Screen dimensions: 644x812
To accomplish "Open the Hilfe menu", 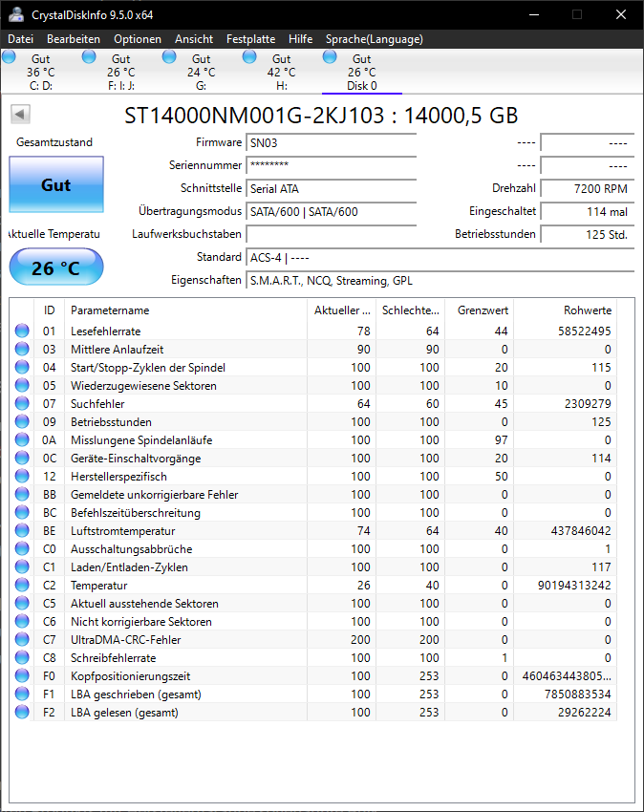I will [300, 39].
